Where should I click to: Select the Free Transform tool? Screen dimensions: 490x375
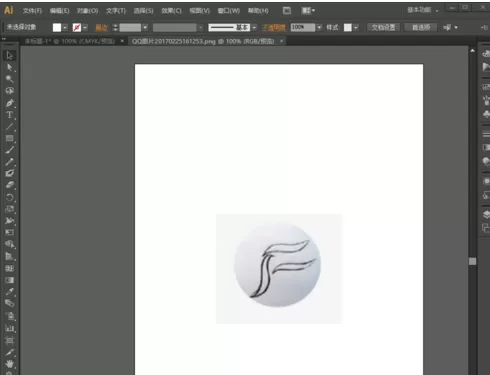pyautogui.click(x=9, y=232)
